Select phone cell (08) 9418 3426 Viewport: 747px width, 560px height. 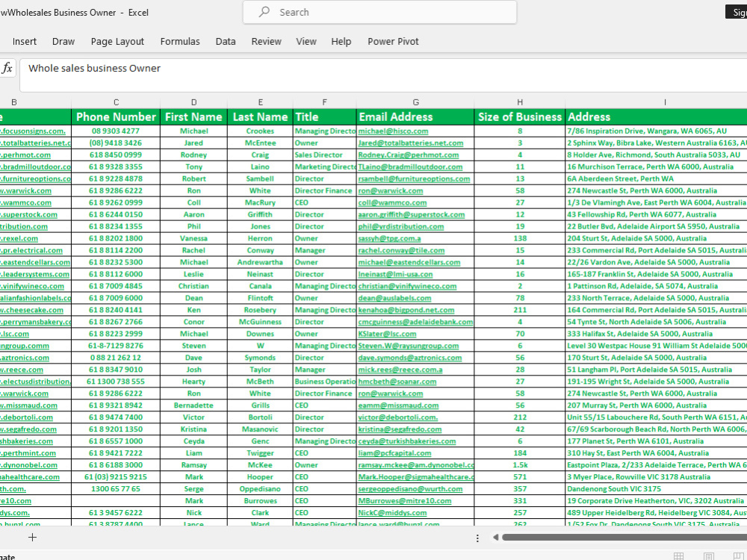(x=116, y=143)
